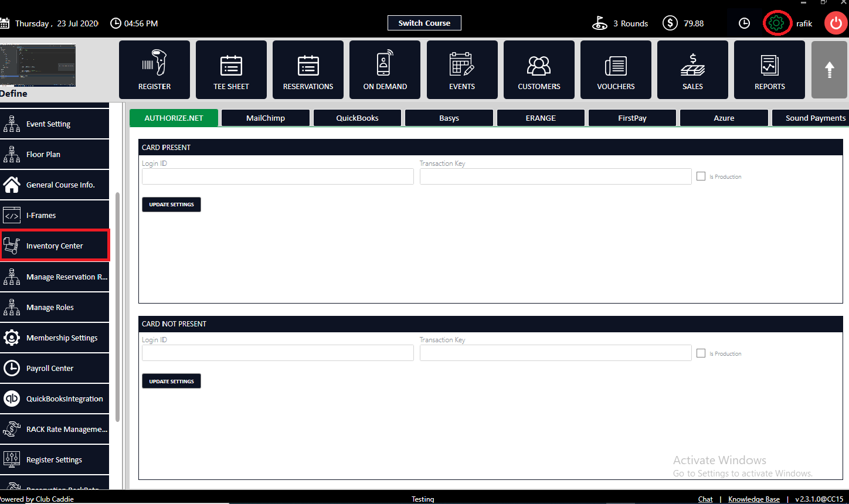Open the Sales module
Screen dimensions: 849x504
[x=692, y=70]
